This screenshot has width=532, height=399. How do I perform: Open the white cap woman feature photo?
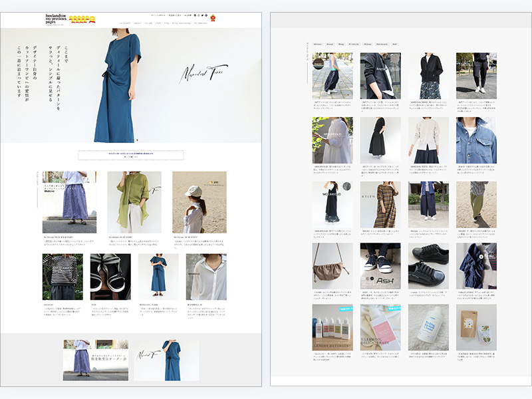click(199, 202)
